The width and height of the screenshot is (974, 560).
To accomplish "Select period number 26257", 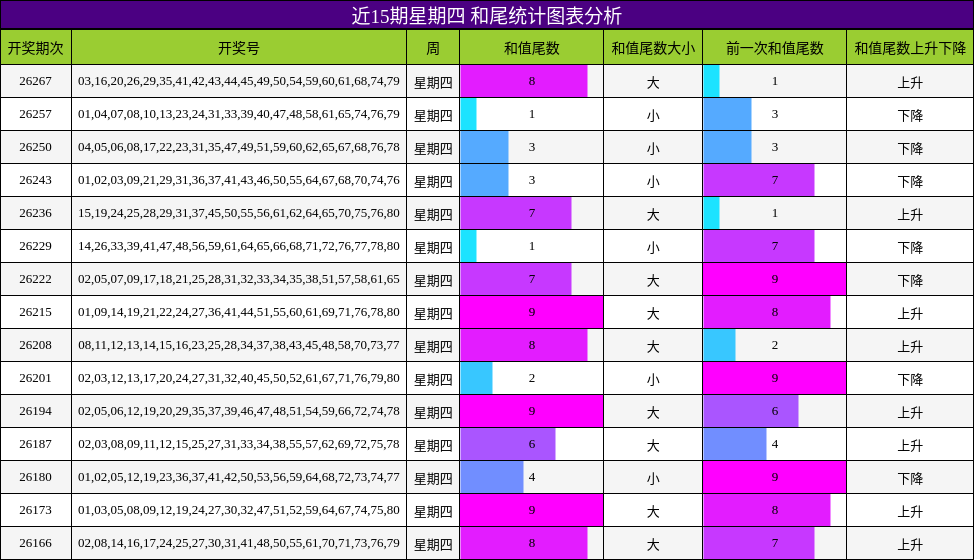I will tap(35, 114).
